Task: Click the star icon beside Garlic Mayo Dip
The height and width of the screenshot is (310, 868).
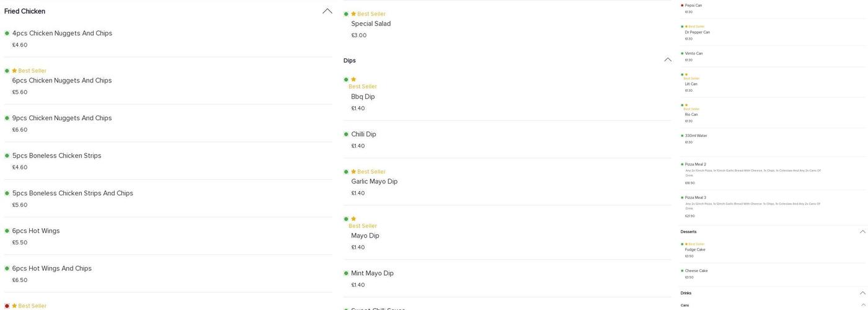Action: [x=353, y=172]
